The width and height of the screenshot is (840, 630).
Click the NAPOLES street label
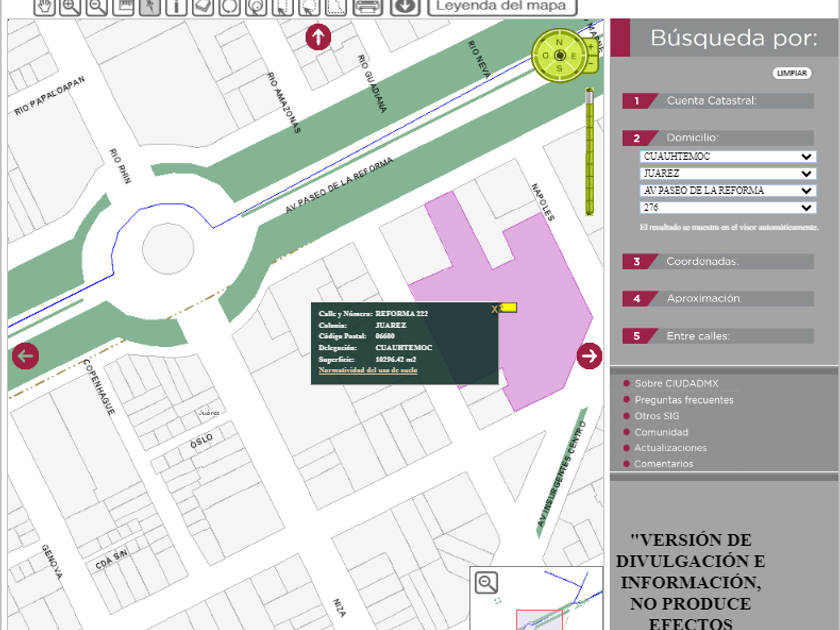point(543,202)
